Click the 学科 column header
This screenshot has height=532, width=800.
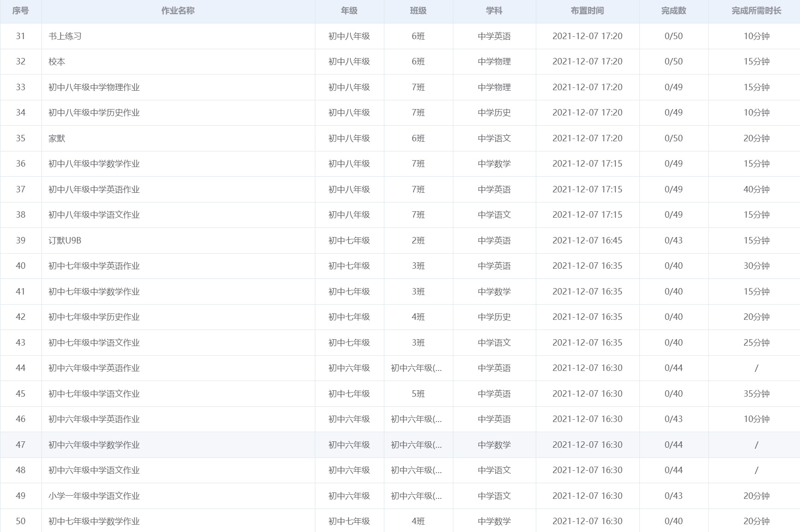[494, 11]
